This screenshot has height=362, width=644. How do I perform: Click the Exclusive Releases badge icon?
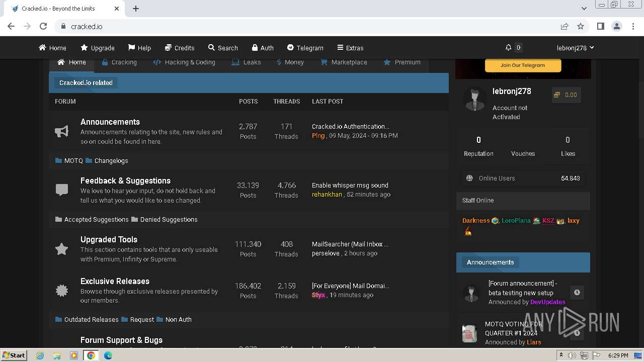(x=62, y=290)
